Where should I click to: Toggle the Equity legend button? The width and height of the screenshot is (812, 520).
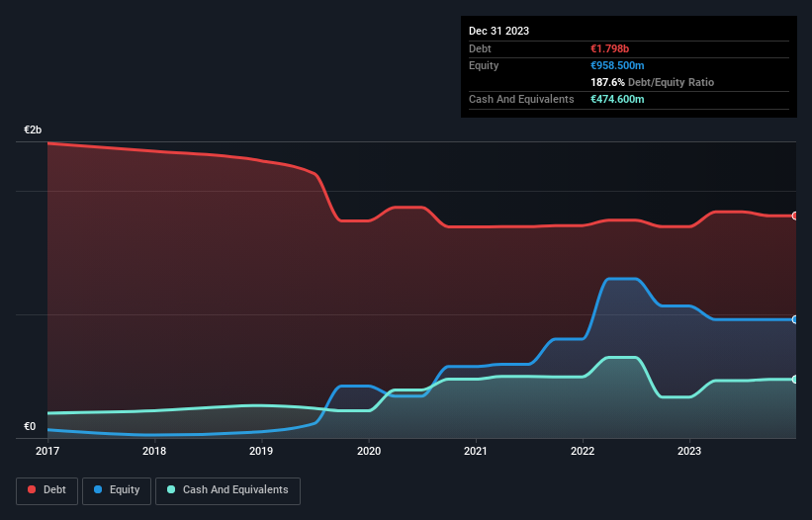pos(117,491)
